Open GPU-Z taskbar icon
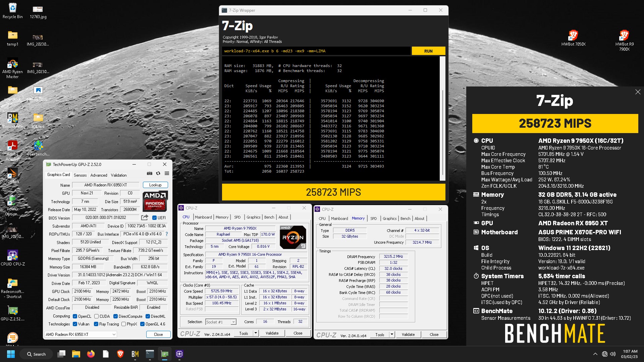This screenshot has height=362, width=644. (165, 354)
